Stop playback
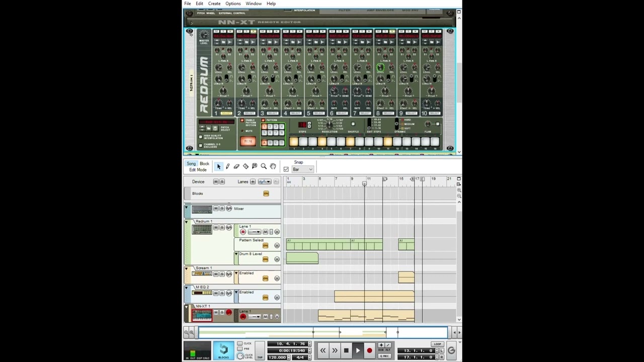 (x=346, y=350)
